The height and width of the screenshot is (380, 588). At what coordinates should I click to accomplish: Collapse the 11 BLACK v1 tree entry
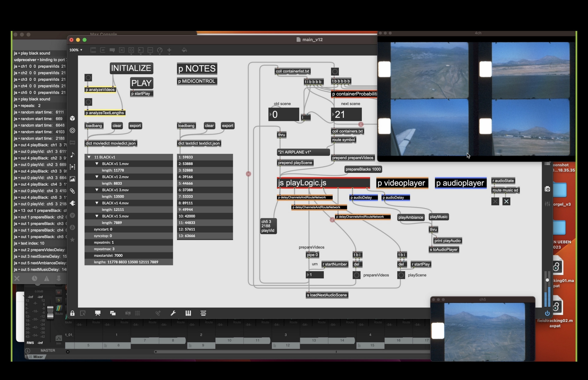(89, 157)
